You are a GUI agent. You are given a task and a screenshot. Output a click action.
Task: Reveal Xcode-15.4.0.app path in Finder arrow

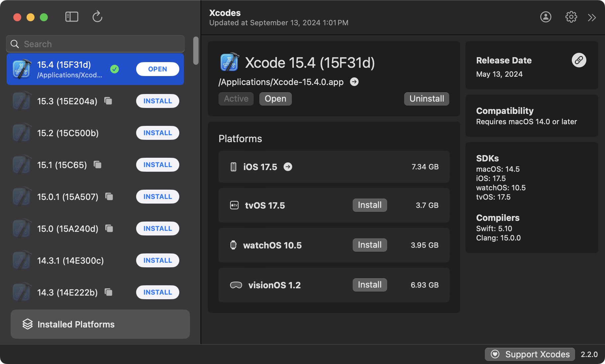tap(354, 82)
